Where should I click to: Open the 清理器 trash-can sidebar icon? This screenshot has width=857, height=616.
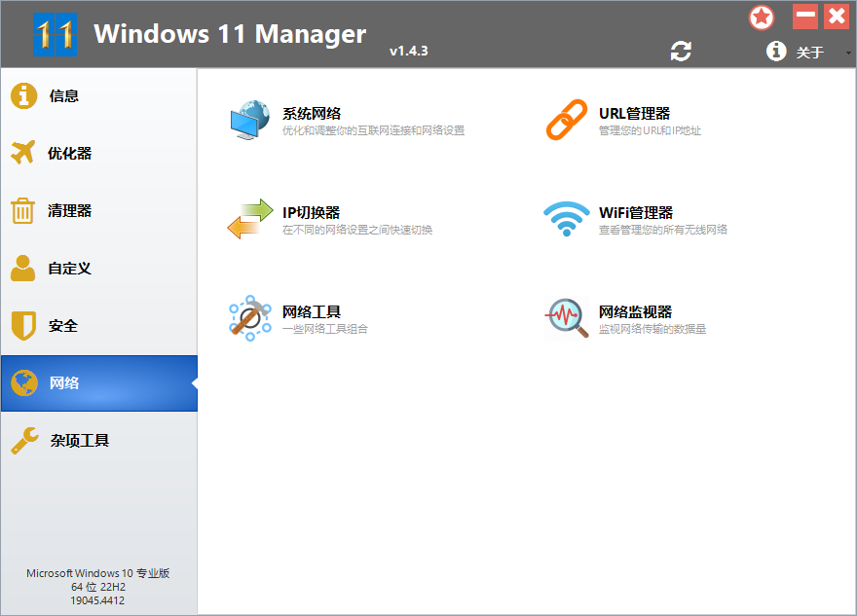[21, 210]
